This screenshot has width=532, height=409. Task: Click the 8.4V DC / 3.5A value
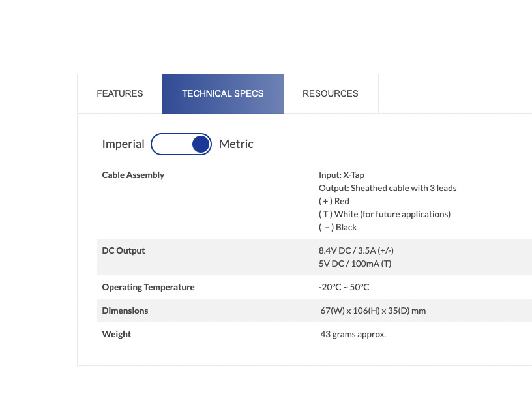point(356,250)
